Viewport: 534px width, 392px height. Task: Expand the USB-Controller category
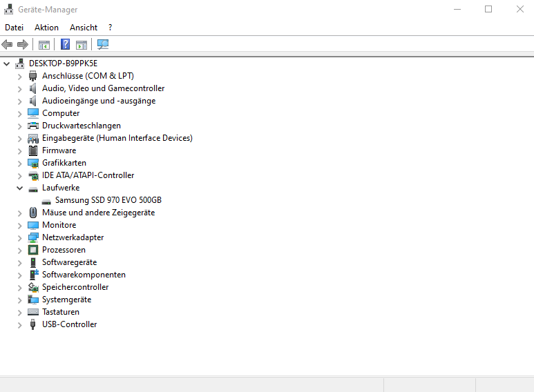click(x=20, y=324)
